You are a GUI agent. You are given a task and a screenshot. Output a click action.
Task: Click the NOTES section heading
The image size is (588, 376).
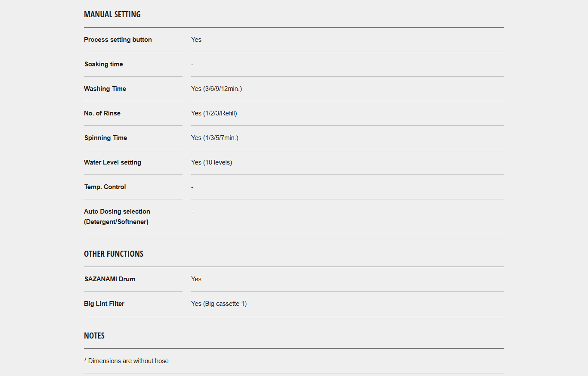coord(94,336)
